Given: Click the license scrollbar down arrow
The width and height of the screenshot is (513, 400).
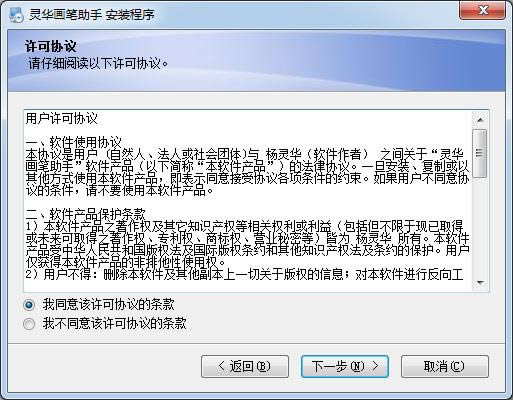Looking at the screenshot, I should pyautogui.click(x=480, y=282).
